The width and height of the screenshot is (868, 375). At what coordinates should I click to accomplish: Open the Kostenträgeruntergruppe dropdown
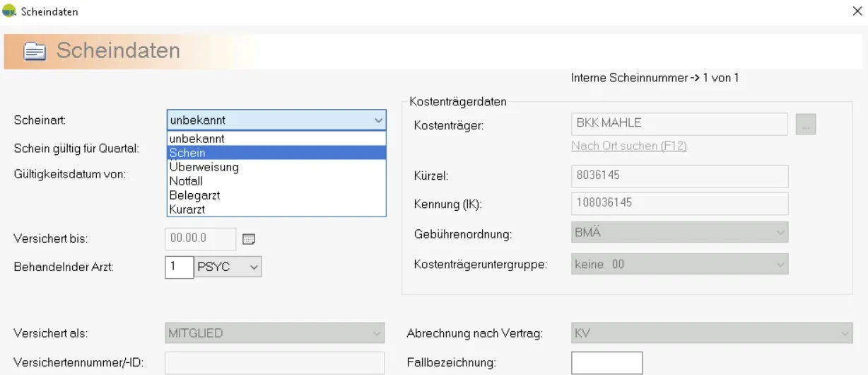pyautogui.click(x=780, y=265)
